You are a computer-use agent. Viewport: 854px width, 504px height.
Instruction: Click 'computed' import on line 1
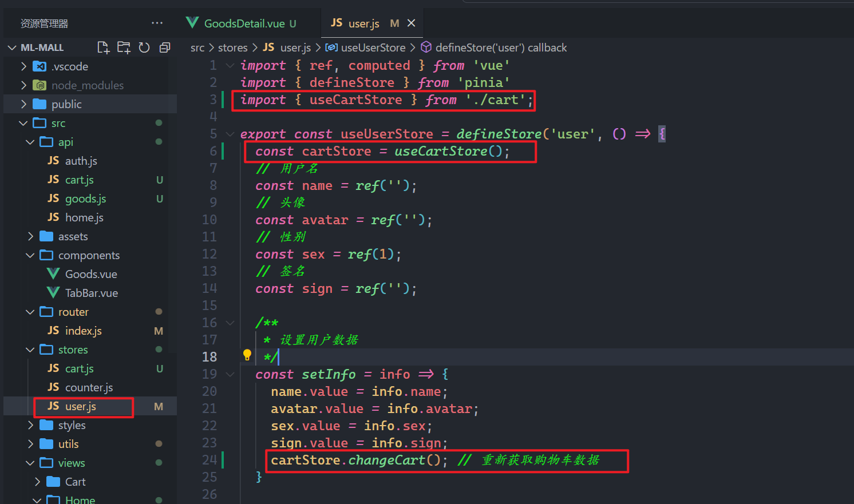(x=379, y=65)
